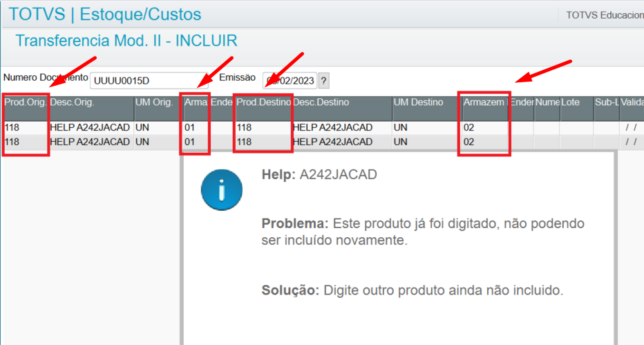Click the Emissão date field

pyautogui.click(x=290, y=80)
